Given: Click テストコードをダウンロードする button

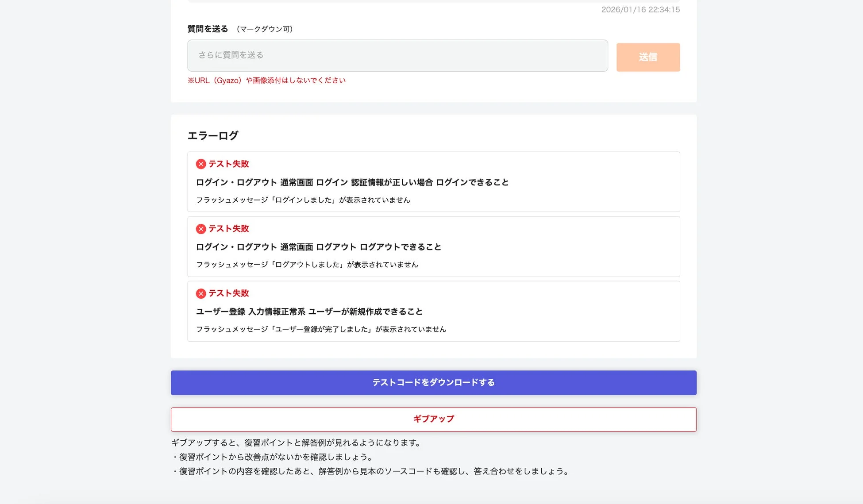Looking at the screenshot, I should (433, 382).
